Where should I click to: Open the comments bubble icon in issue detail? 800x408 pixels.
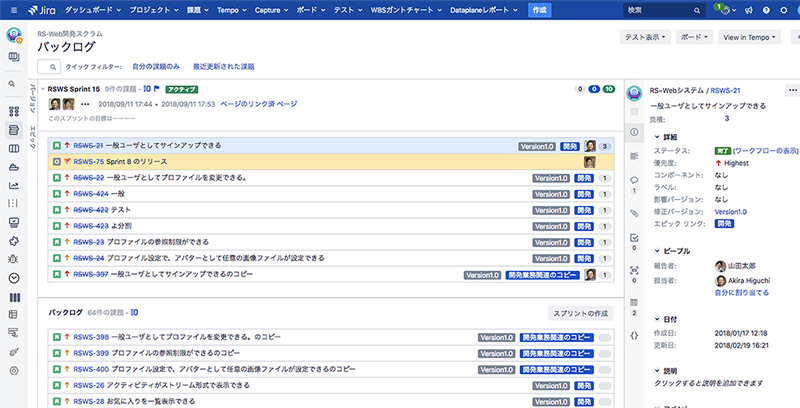[x=634, y=180]
